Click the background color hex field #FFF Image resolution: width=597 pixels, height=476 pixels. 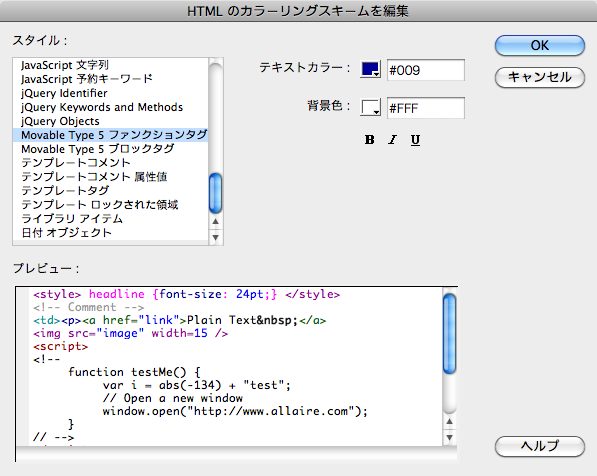click(426, 108)
